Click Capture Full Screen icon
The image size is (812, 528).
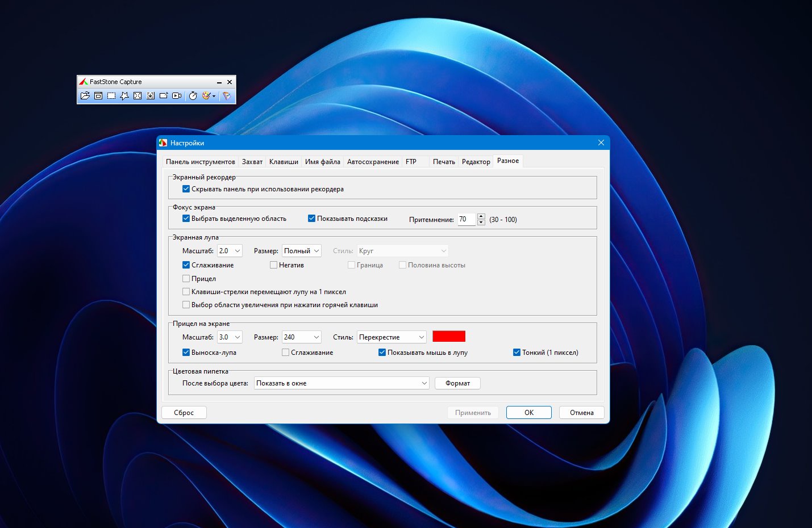[138, 96]
